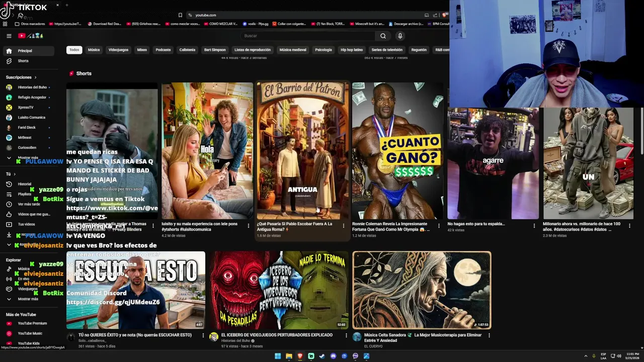Select the Música medieval filter chip

pos(293,50)
